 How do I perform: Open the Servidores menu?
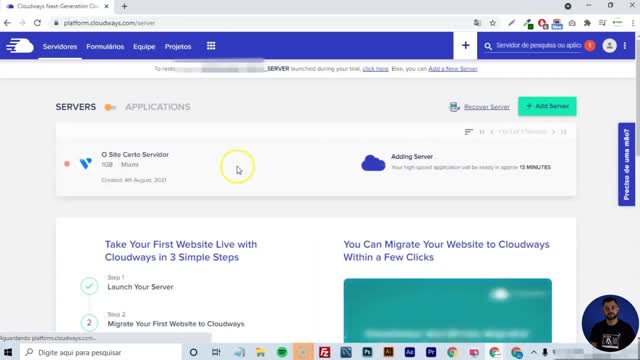point(60,47)
